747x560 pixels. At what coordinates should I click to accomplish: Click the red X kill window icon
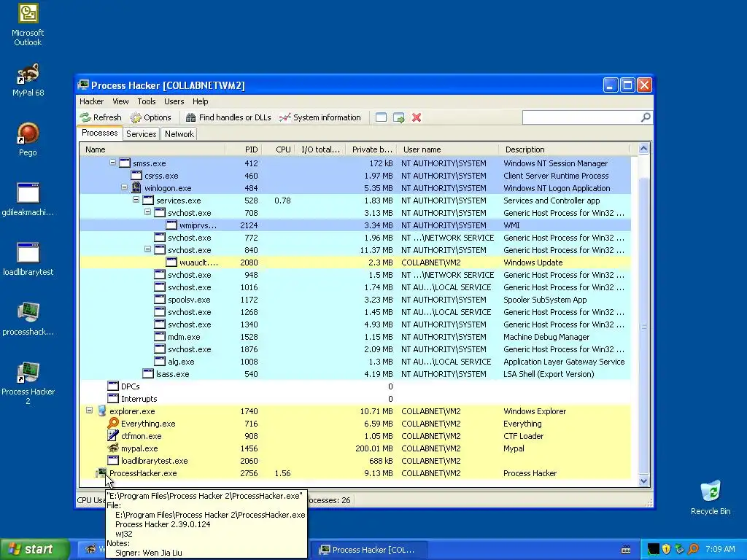[x=417, y=117]
